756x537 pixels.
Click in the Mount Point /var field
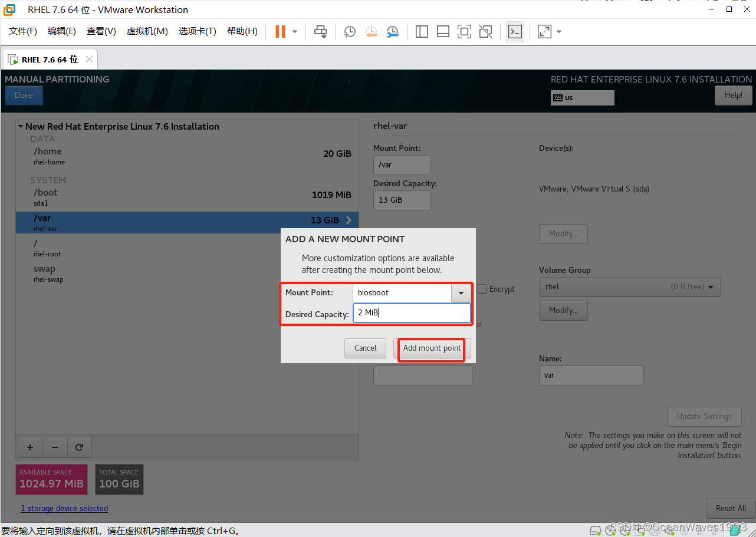pyautogui.click(x=402, y=165)
